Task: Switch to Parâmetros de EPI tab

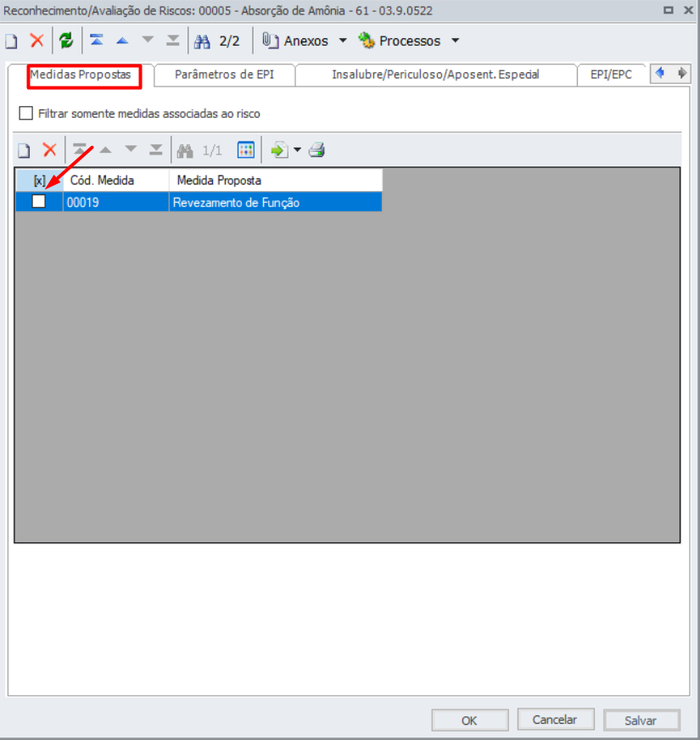Action: [x=224, y=75]
